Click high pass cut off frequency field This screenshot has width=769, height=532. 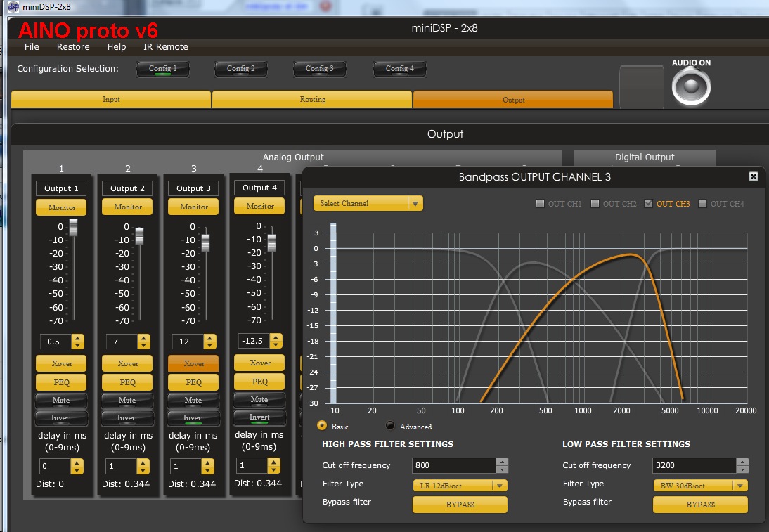point(453,465)
